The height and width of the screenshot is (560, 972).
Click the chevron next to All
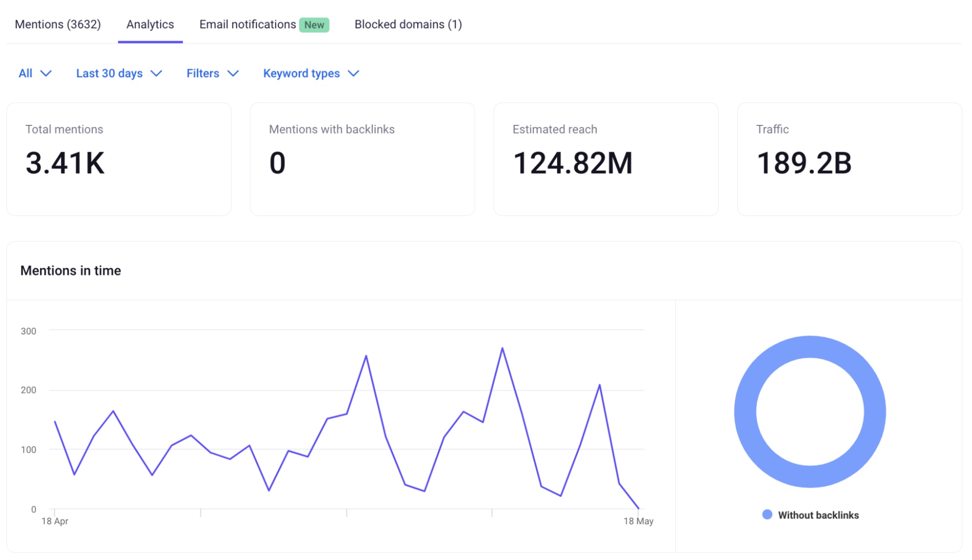(46, 74)
